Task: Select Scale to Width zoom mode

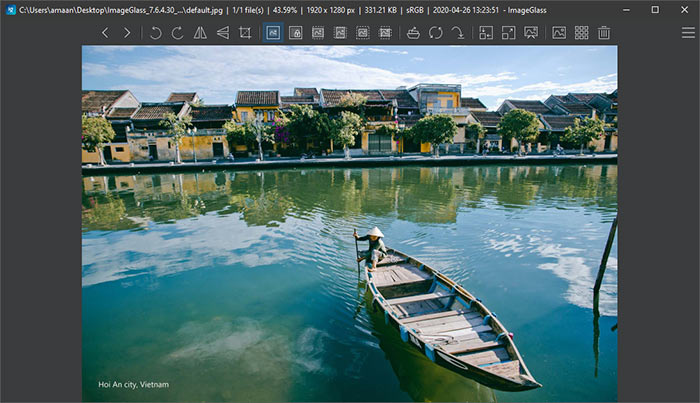Action: click(318, 33)
